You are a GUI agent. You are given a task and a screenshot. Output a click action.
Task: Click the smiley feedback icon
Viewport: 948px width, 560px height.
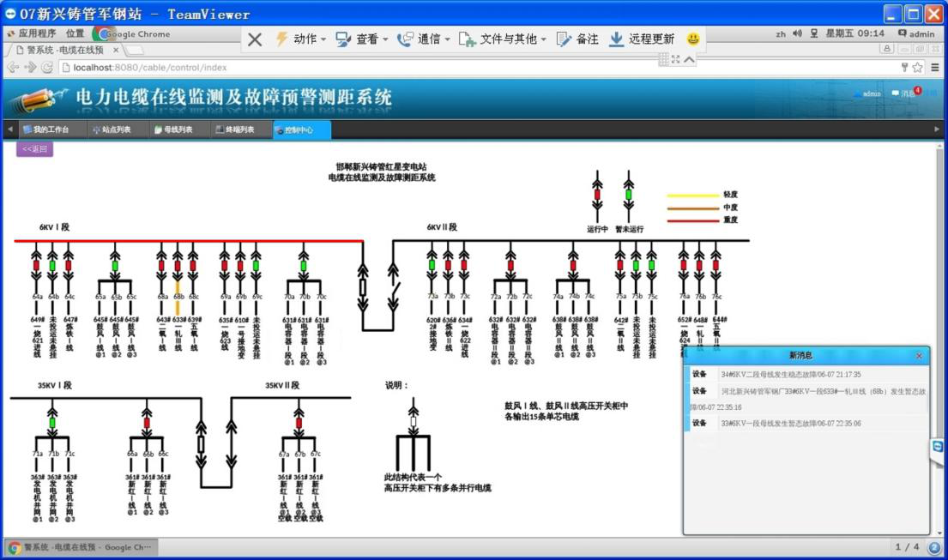pos(693,39)
